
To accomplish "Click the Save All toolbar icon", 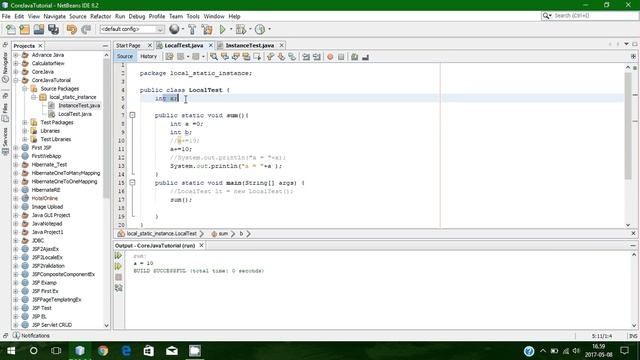I will pos(53,29).
